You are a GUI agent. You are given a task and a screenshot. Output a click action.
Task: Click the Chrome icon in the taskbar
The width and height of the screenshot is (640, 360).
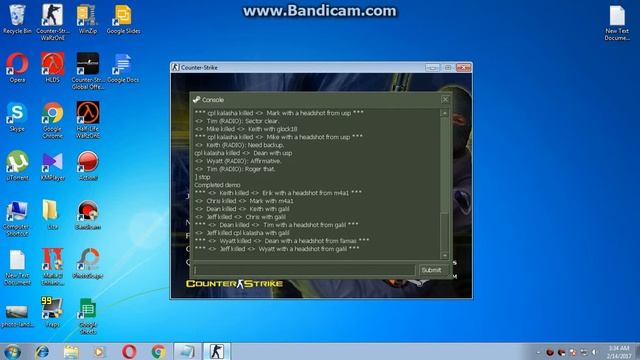[x=158, y=351]
